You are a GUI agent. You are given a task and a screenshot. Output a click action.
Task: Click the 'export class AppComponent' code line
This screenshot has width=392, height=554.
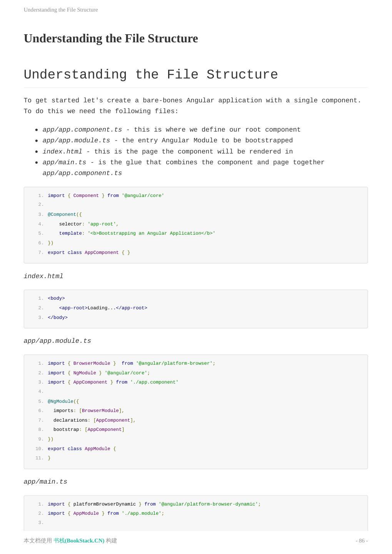pos(88,252)
